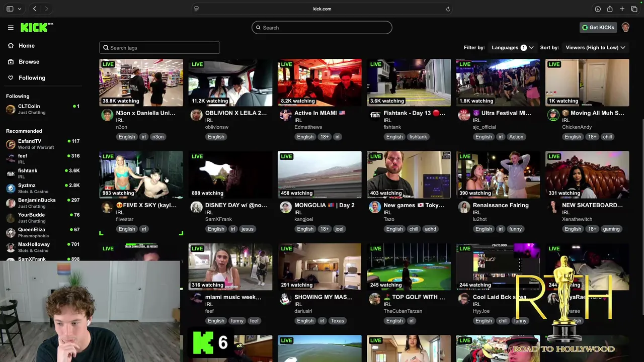Select the n3on tag on first stream

point(158,137)
